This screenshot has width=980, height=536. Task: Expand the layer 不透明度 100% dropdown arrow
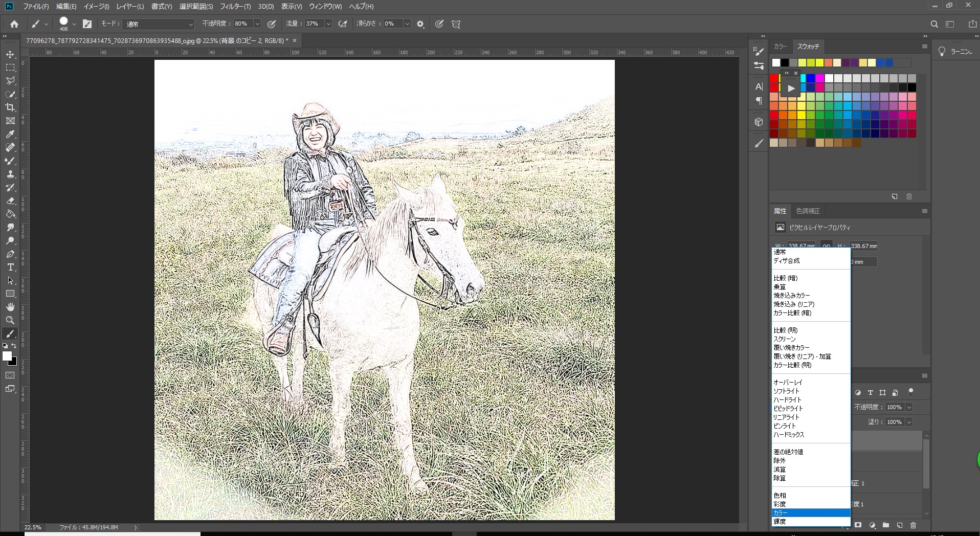909,408
